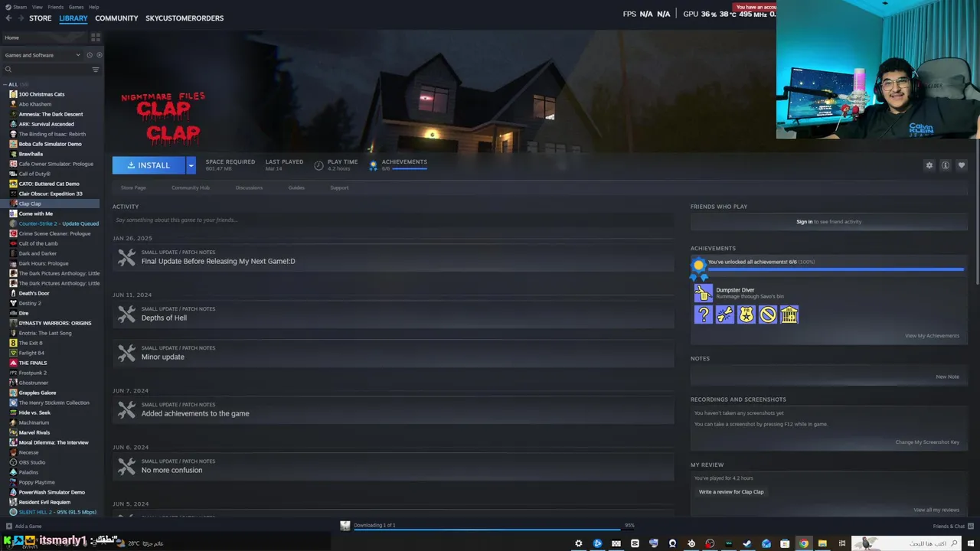Viewport: 980px width, 551px height.
Task: Open the View menu
Action: pos(38,7)
